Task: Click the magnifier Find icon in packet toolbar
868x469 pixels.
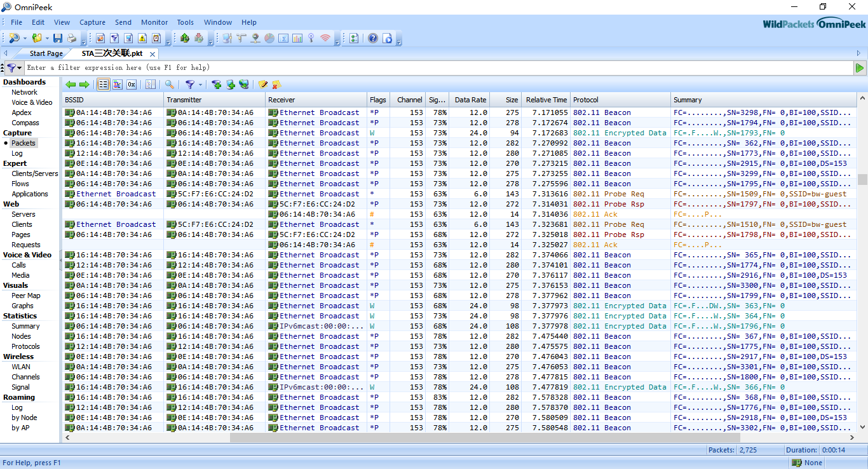Action: [170, 85]
